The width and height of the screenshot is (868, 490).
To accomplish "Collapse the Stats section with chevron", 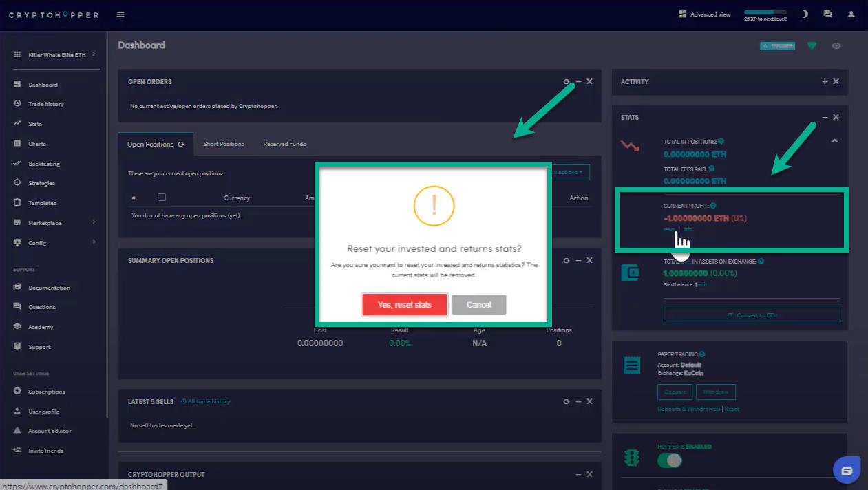I will click(834, 141).
